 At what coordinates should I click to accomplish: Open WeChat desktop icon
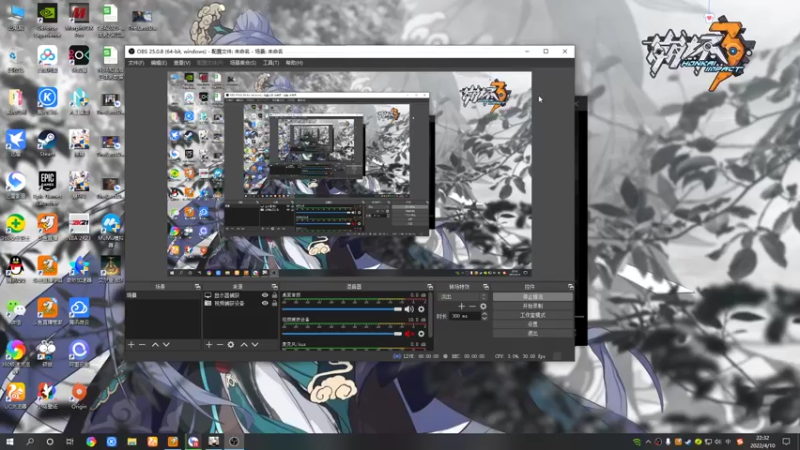(x=15, y=311)
